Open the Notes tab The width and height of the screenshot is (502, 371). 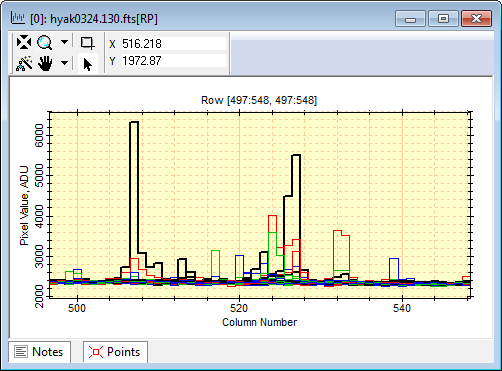pos(39,352)
